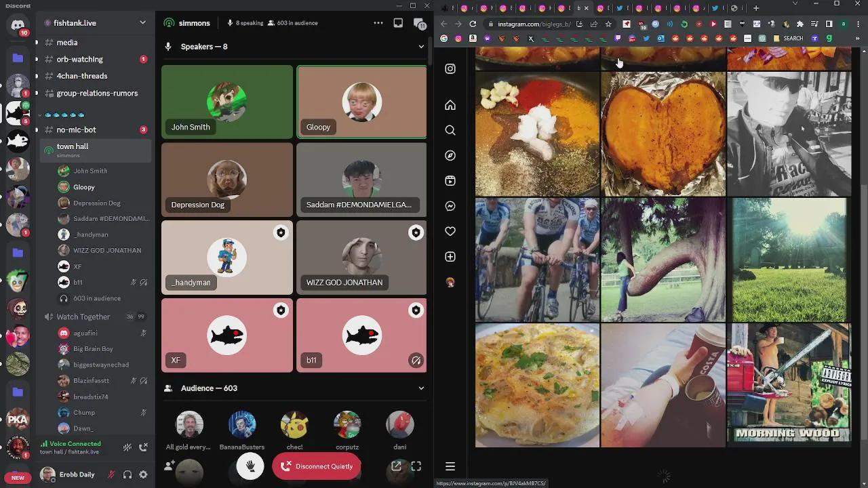Open Instagram notifications heart icon

450,231
